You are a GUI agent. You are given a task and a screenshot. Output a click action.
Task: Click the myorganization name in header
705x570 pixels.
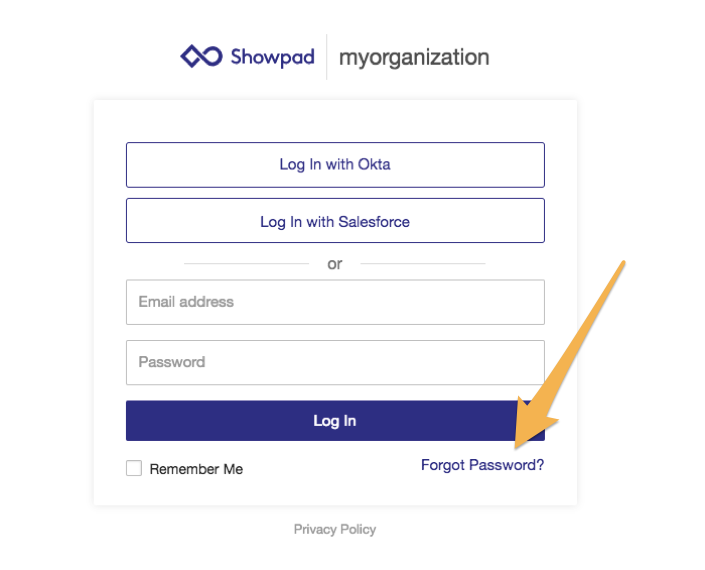pyautogui.click(x=414, y=57)
